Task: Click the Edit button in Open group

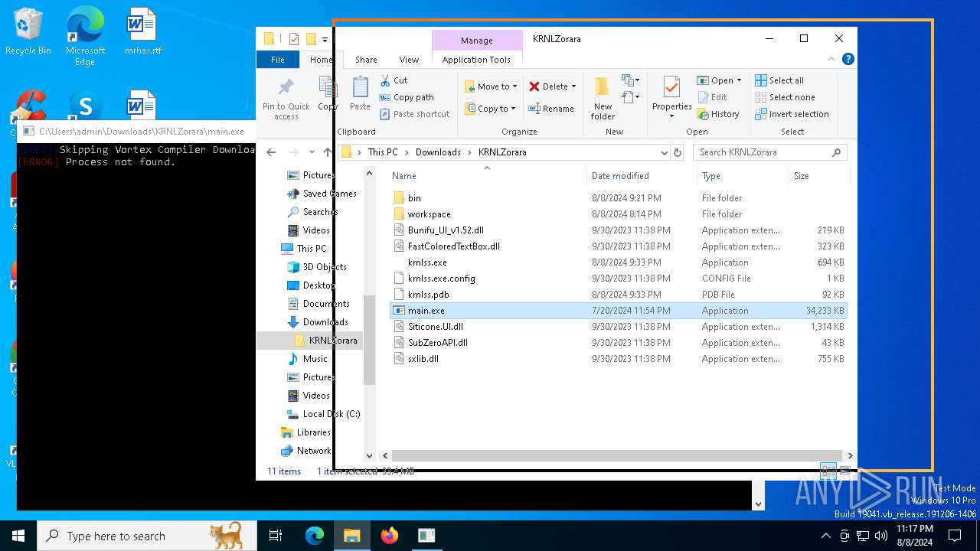Action: 712,97
